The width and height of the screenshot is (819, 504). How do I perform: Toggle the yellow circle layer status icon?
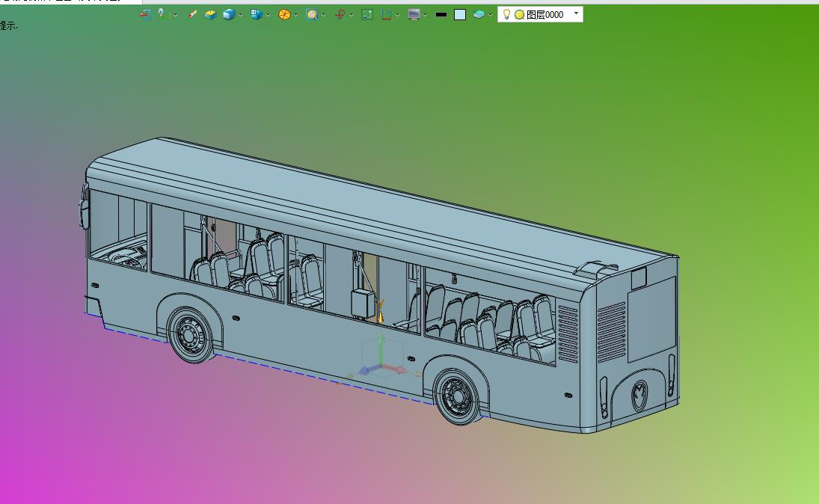tap(519, 14)
